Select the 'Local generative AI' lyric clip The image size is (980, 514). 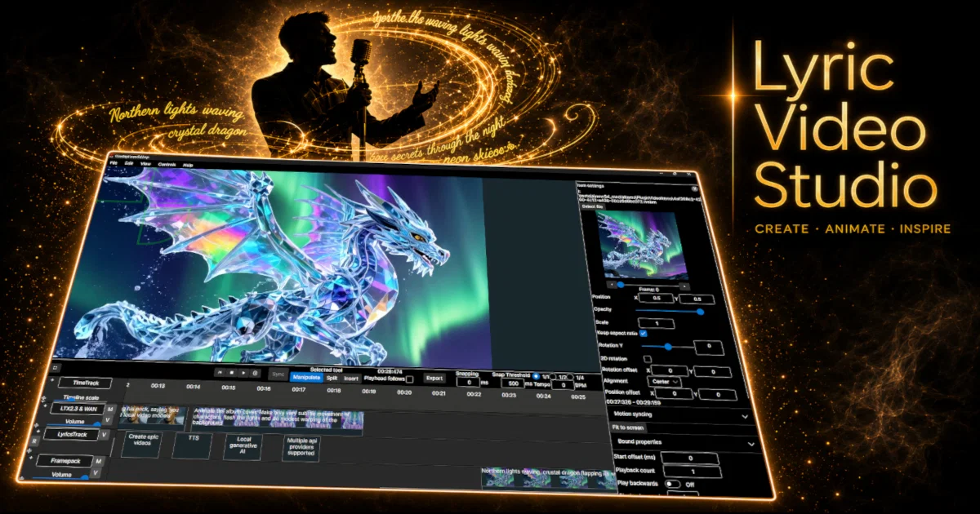[243, 447]
